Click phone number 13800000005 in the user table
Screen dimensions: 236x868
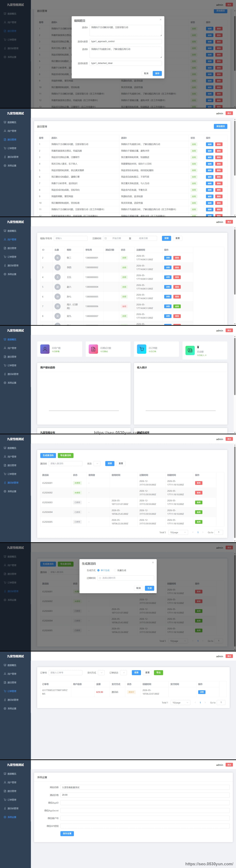tap(92, 297)
